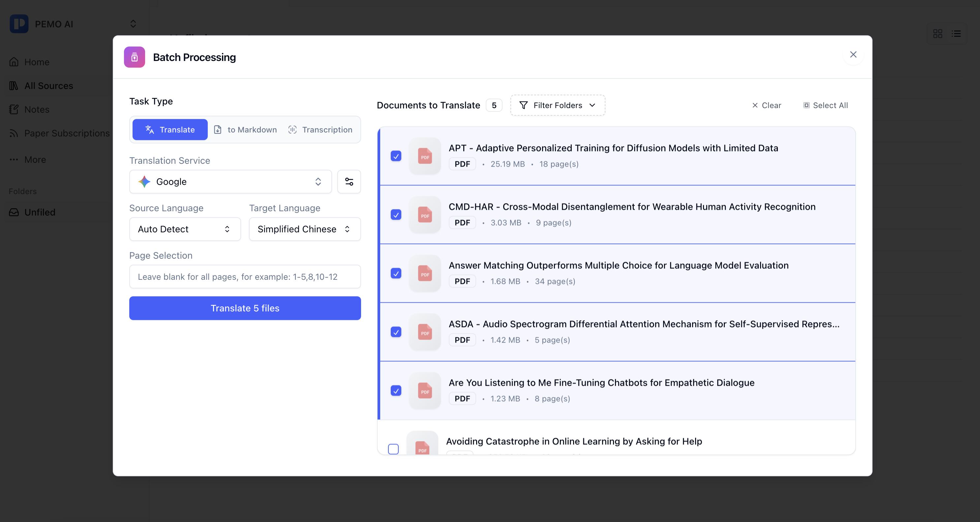980x522 pixels.
Task: Click the PDF icon of Answer Matching document
Action: coord(425,273)
